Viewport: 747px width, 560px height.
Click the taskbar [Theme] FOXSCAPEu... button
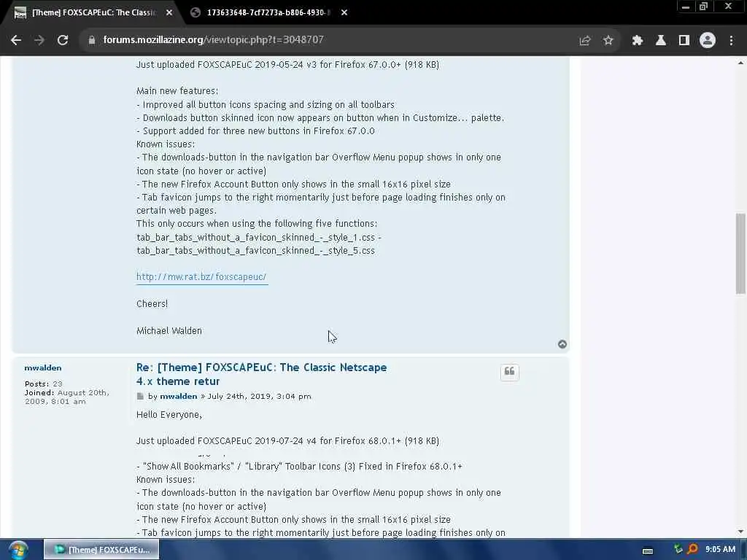(x=101, y=550)
